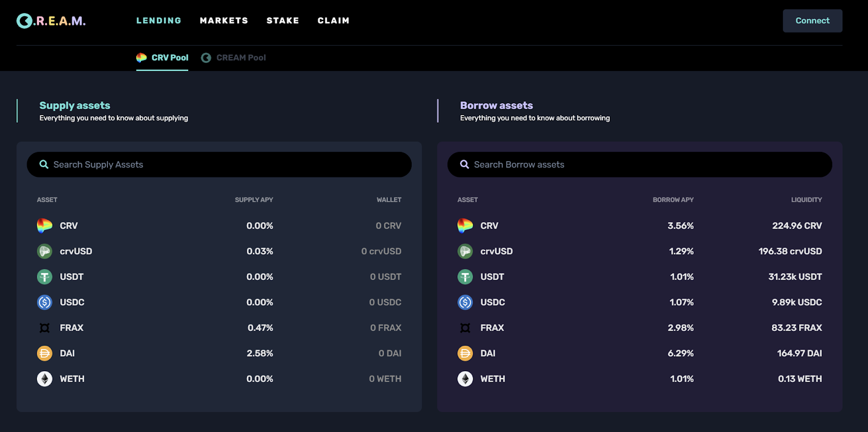Click the BORROW APY column header
The image size is (868, 432).
(x=673, y=200)
